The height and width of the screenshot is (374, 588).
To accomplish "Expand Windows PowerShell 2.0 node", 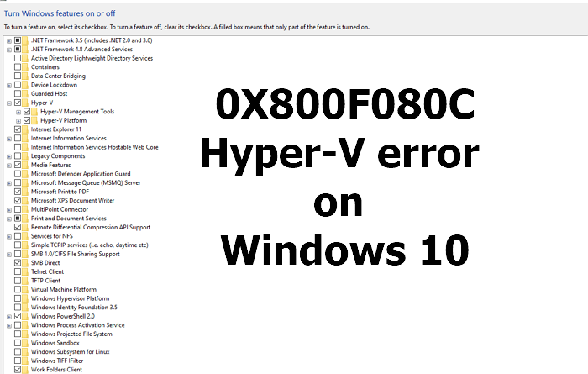I will click(9, 317).
